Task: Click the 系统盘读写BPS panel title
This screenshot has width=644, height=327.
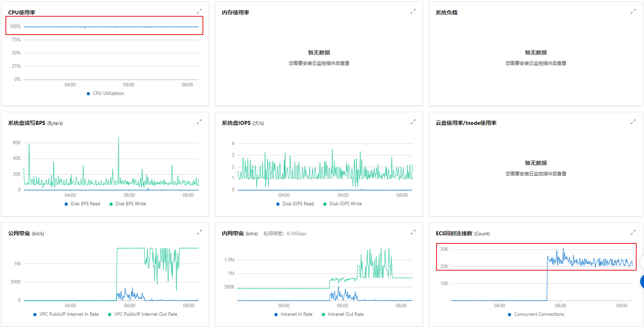Action: coord(27,123)
